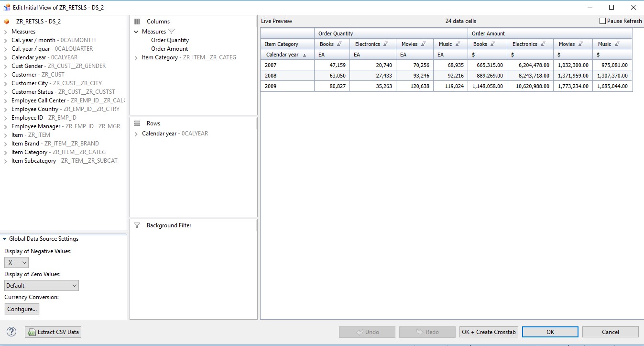Click sort icon on Electronics under Order Amount
Viewport: 644px width, 346px height.
coord(543,44)
